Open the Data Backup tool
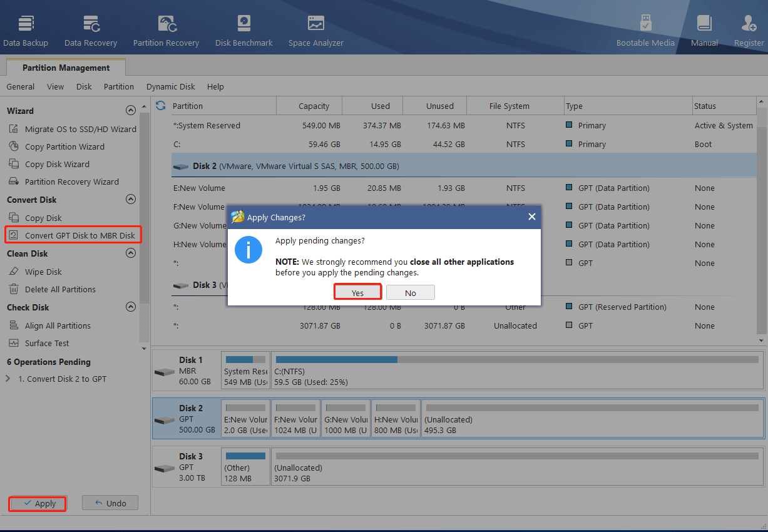Screen dimensions: 768x532 [x=26, y=31]
